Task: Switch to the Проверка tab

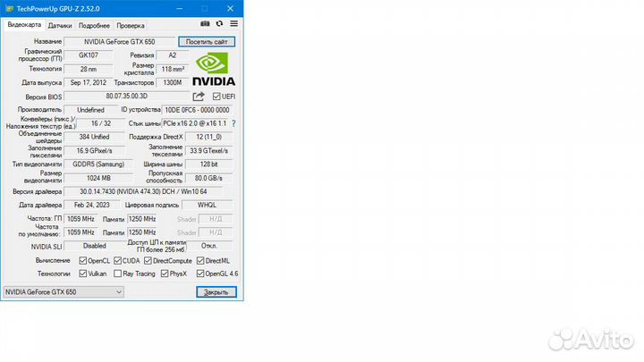Action: [131, 25]
